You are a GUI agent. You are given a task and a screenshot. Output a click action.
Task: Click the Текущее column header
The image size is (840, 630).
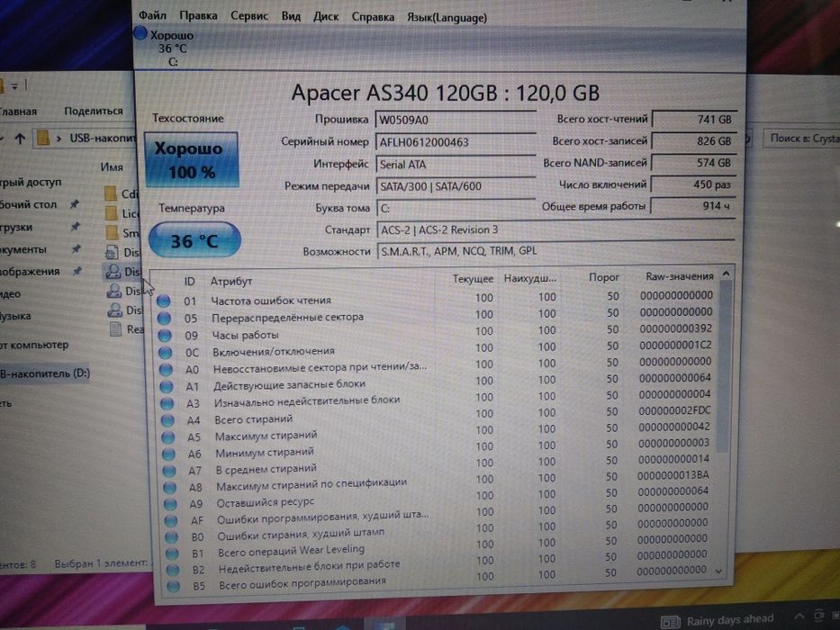click(x=473, y=279)
